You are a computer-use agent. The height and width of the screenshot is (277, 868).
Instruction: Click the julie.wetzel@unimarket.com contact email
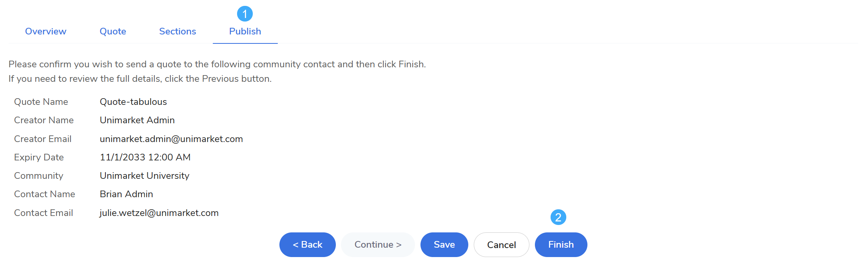pos(159,213)
